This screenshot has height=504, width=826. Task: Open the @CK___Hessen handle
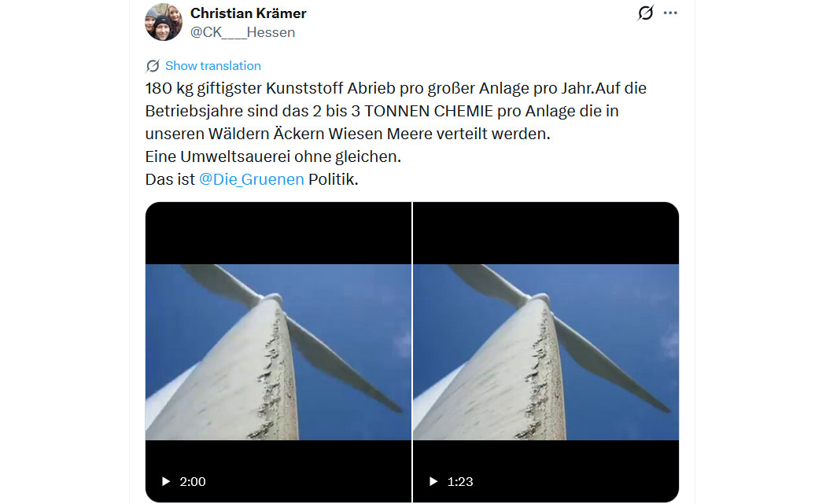242,32
